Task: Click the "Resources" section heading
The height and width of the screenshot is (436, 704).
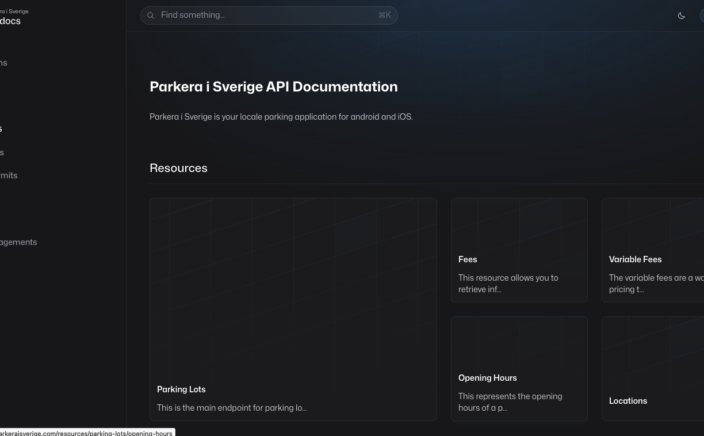Action: click(178, 168)
